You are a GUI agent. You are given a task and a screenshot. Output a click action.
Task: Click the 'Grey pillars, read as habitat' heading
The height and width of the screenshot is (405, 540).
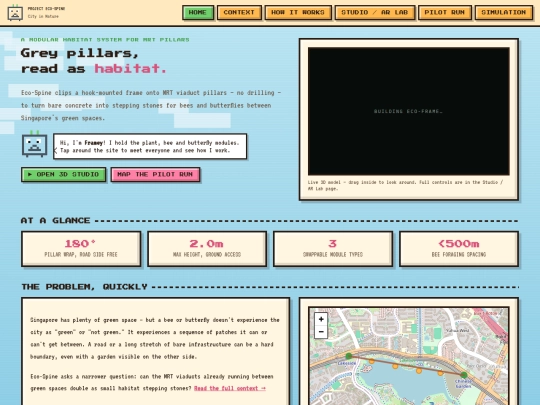[x=94, y=61]
